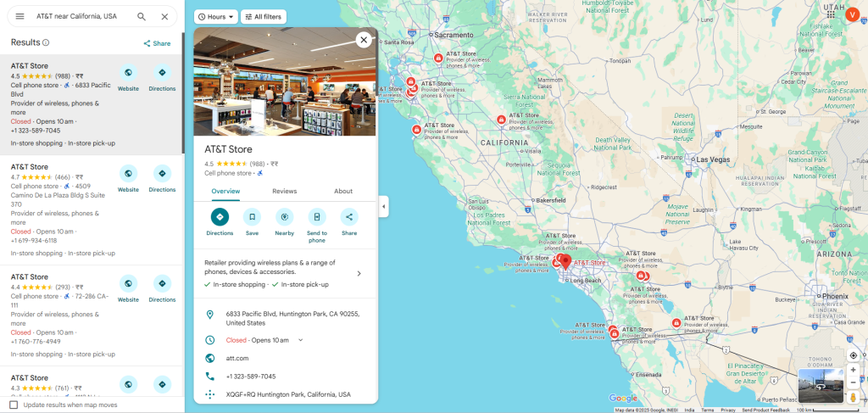This screenshot has height=413, width=868.
Task: Open Street View thumbnail layer
Action: click(821, 386)
